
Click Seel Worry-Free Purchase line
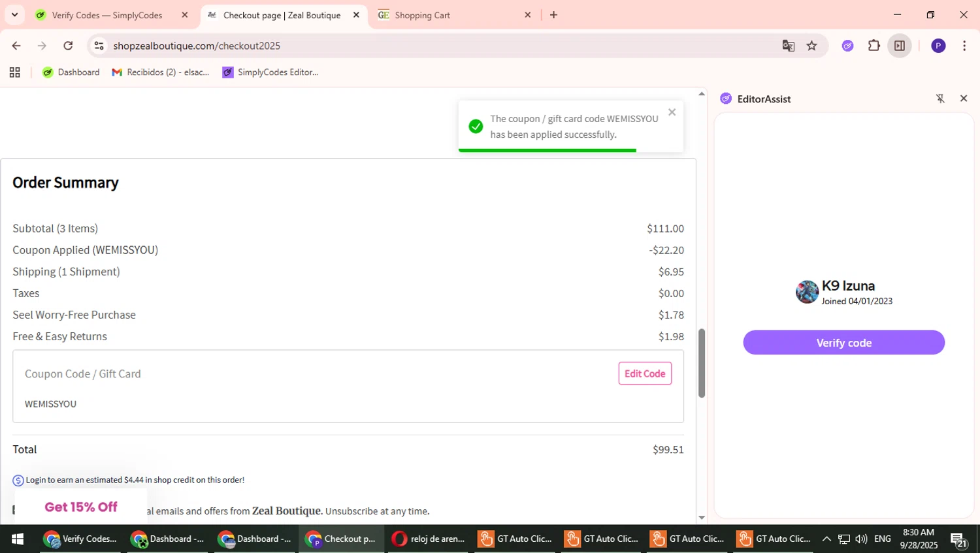pos(74,315)
